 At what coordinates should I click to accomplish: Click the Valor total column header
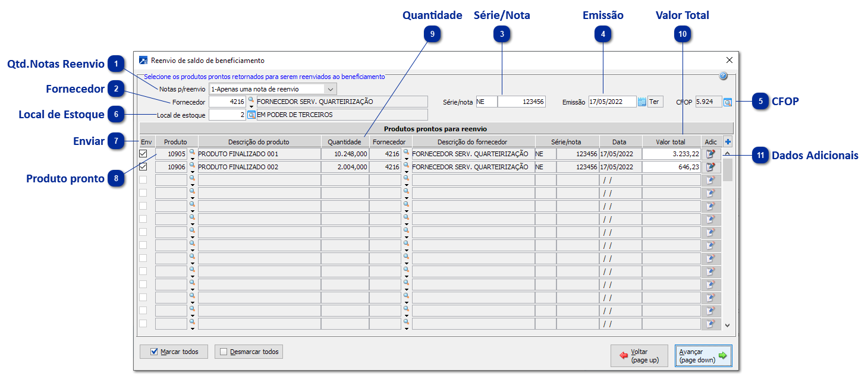[x=671, y=142]
